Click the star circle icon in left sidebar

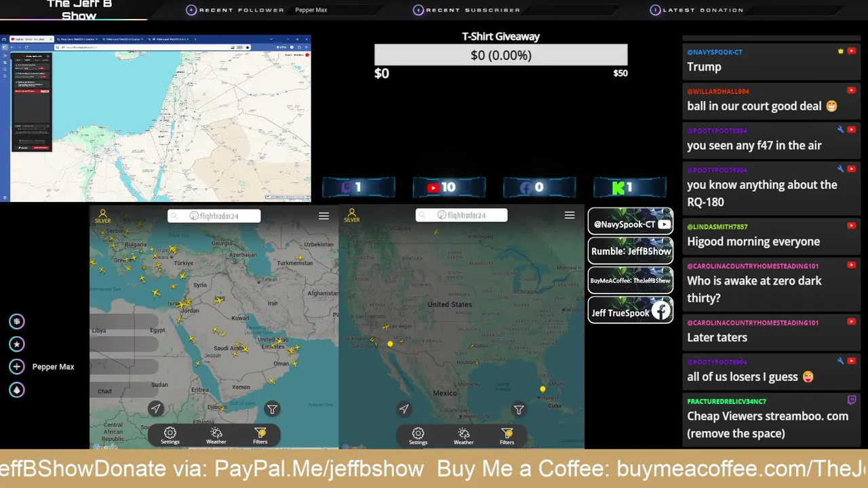tap(17, 344)
